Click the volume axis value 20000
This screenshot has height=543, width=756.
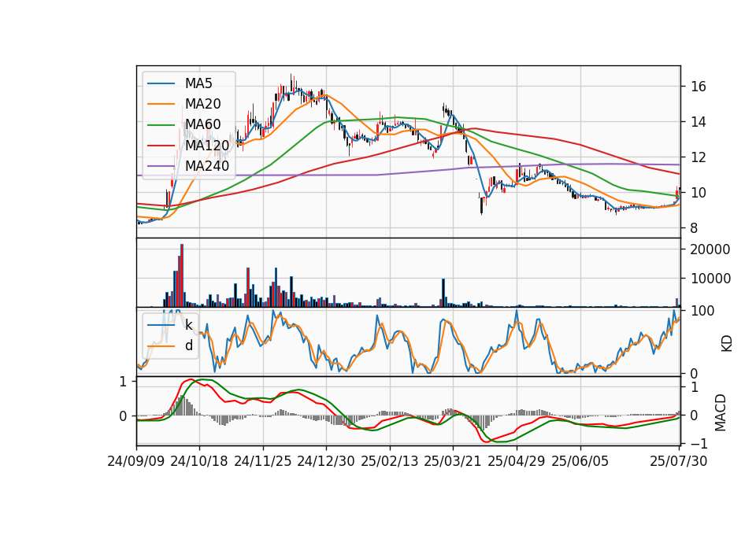point(710,249)
